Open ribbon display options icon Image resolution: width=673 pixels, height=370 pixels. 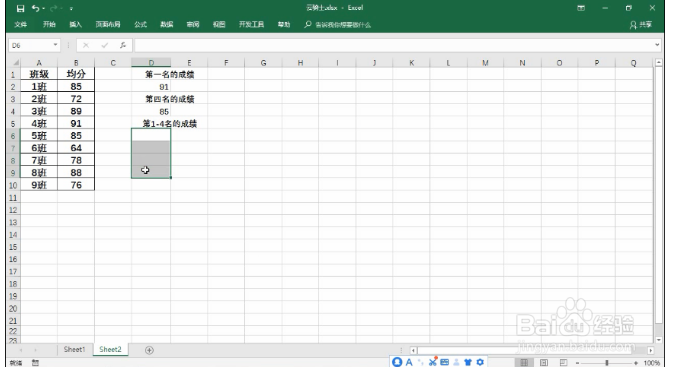581,8
